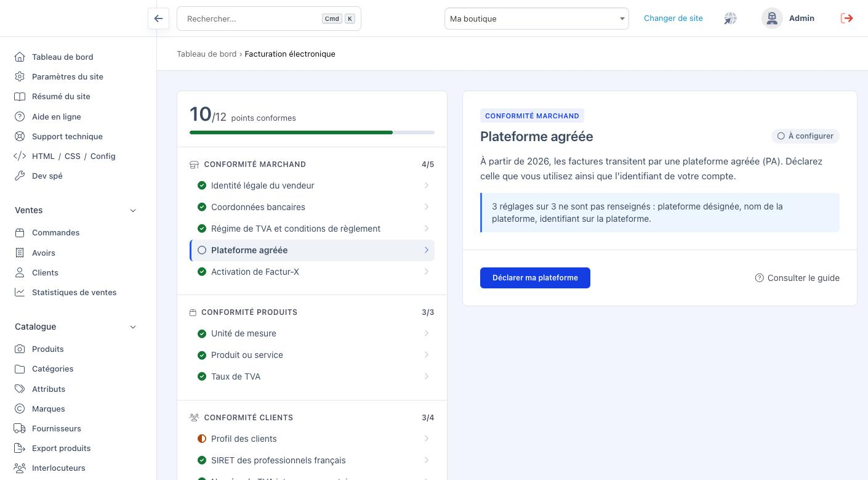The width and height of the screenshot is (868, 480).
Task: Click the Clients person icon
Action: pyautogui.click(x=20, y=272)
